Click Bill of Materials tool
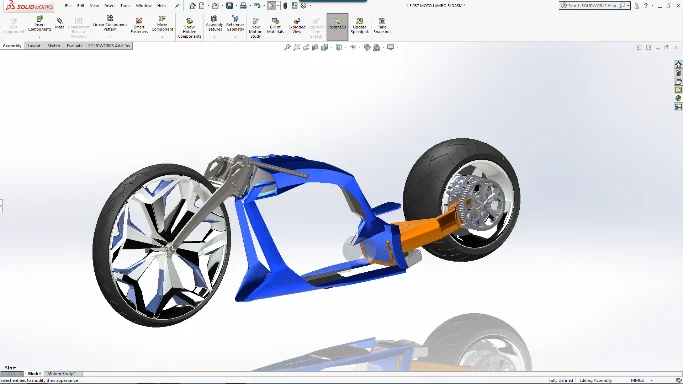Image resolution: width=683 pixels, height=384 pixels. click(x=275, y=26)
